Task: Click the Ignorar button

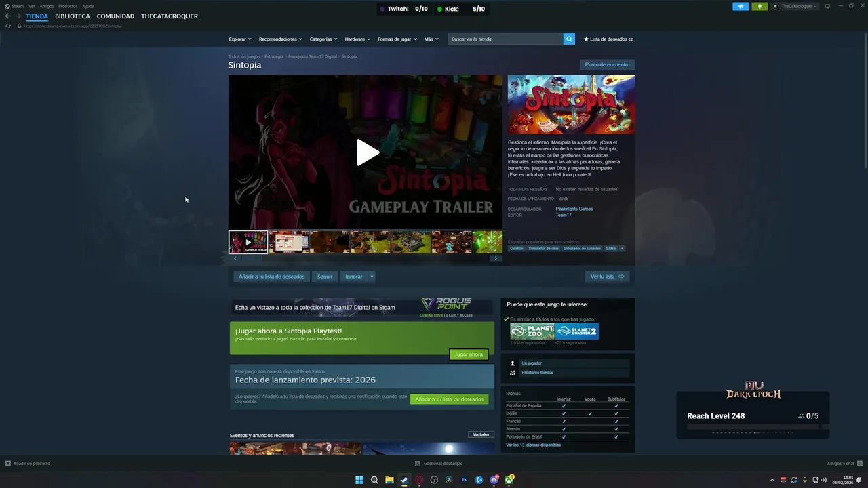Action: tap(354, 277)
